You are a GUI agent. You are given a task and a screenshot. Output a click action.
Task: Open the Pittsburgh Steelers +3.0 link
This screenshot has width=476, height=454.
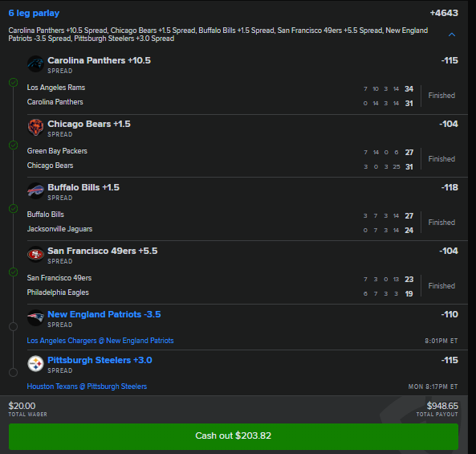pyautogui.click(x=100, y=360)
